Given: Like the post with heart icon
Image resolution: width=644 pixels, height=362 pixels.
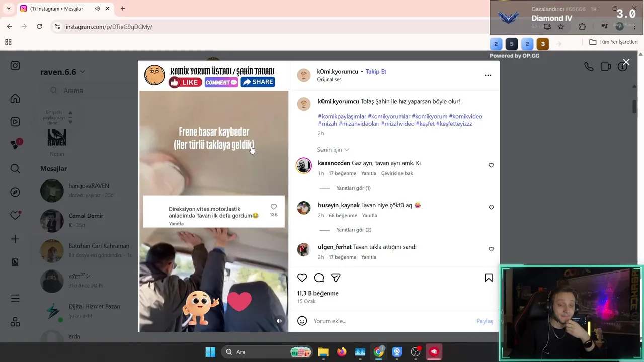Looking at the screenshot, I should tap(302, 278).
